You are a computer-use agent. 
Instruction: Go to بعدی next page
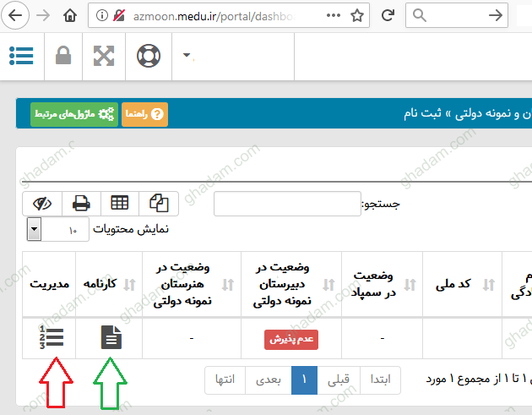pyautogui.click(x=269, y=380)
